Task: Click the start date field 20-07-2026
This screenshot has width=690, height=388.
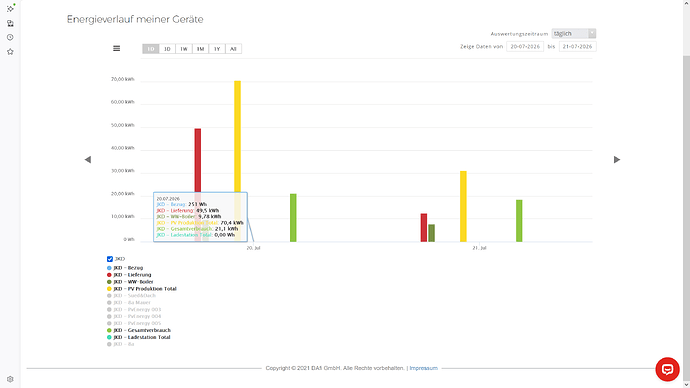Action: 525,46
